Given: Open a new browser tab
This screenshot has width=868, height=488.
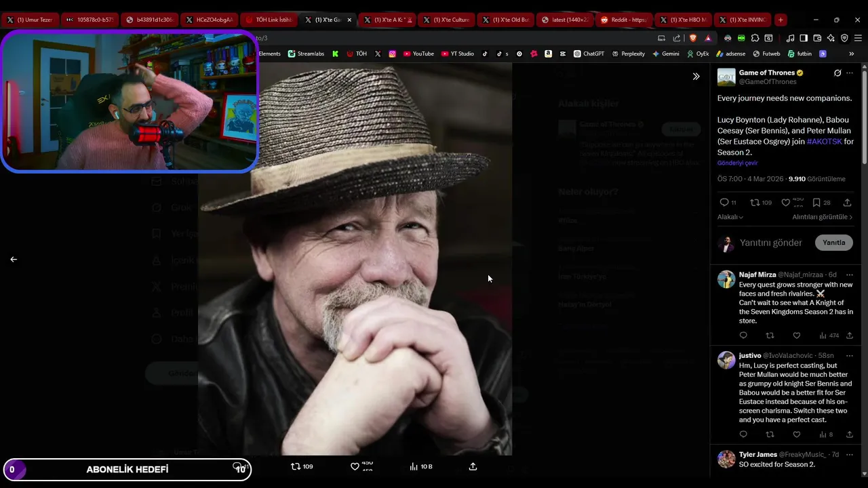Looking at the screenshot, I should pos(781,20).
